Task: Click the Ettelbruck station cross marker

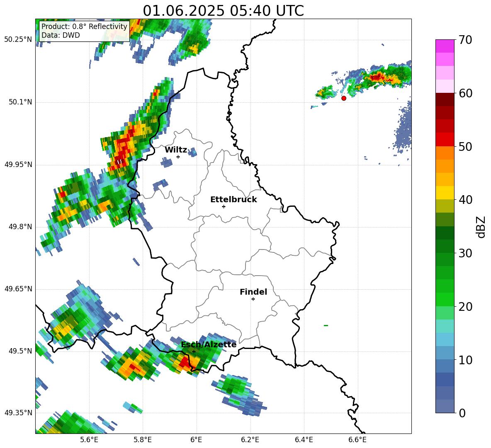Action: click(x=224, y=206)
